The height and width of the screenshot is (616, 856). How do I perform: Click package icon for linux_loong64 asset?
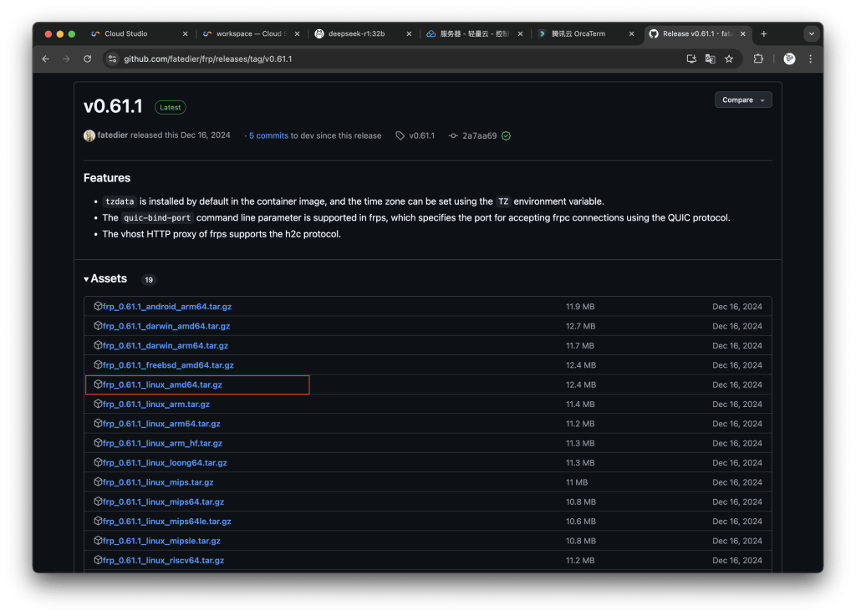click(98, 462)
